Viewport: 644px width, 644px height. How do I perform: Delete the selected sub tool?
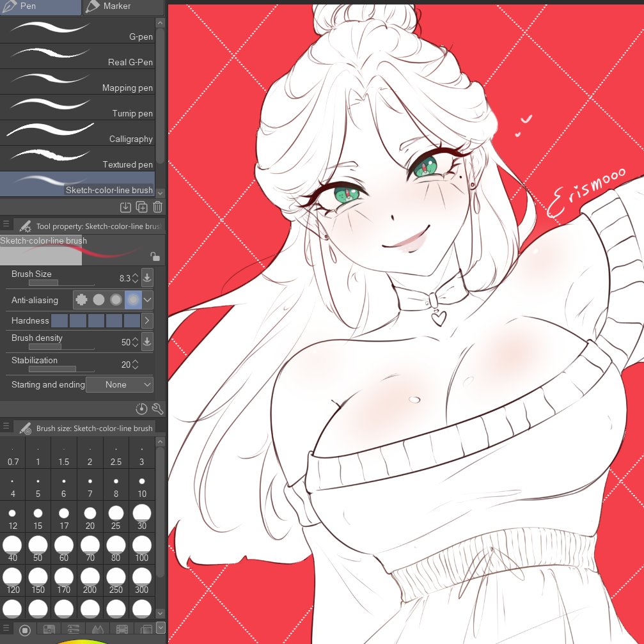tap(158, 207)
